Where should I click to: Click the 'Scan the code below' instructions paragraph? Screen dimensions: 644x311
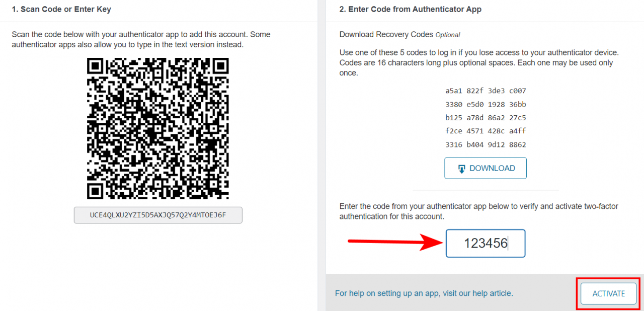141,40
